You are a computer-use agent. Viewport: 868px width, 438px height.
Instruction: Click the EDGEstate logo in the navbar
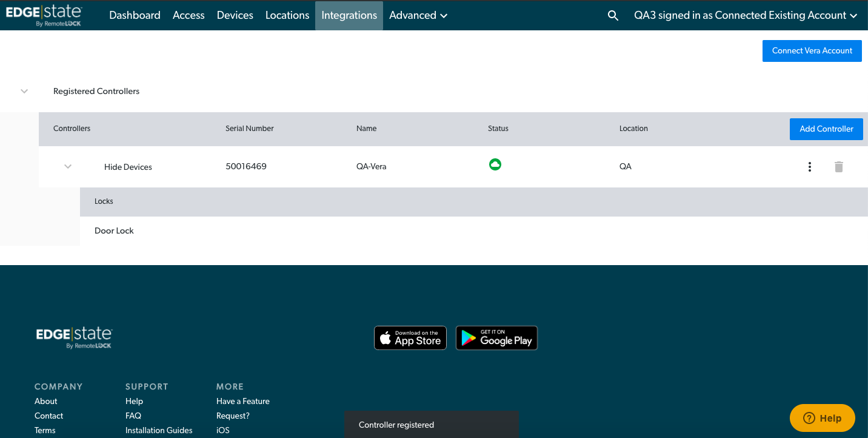click(45, 15)
